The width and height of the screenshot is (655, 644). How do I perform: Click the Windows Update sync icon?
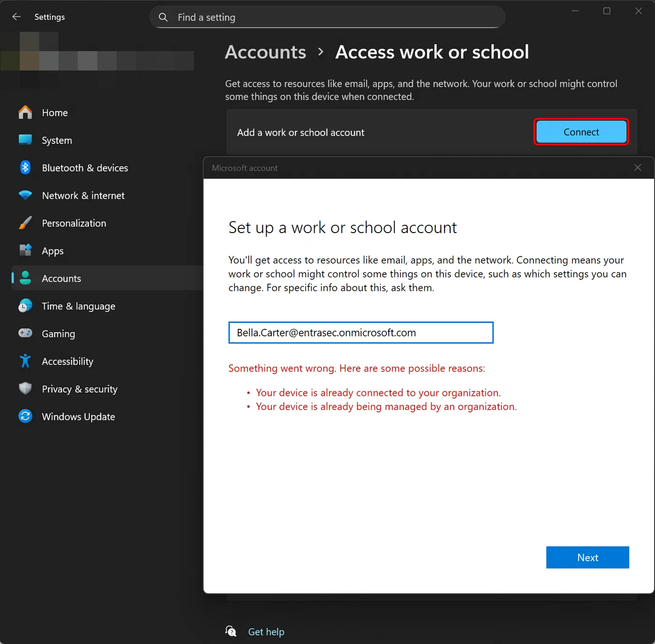25,416
